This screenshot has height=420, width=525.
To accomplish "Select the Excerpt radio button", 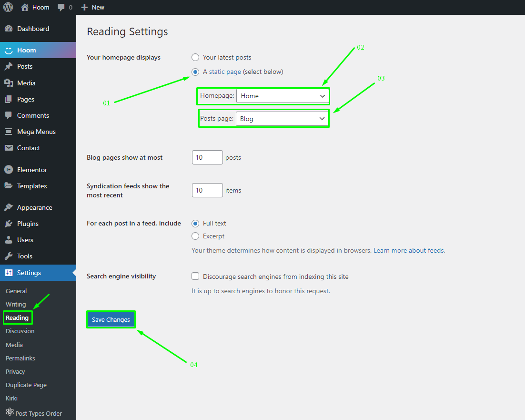I will (x=195, y=236).
